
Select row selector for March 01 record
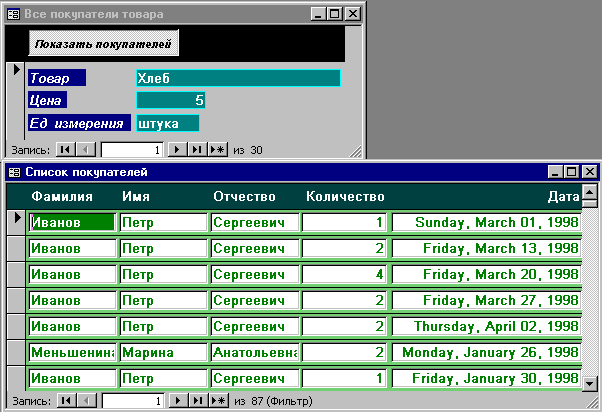pyautogui.click(x=16, y=222)
